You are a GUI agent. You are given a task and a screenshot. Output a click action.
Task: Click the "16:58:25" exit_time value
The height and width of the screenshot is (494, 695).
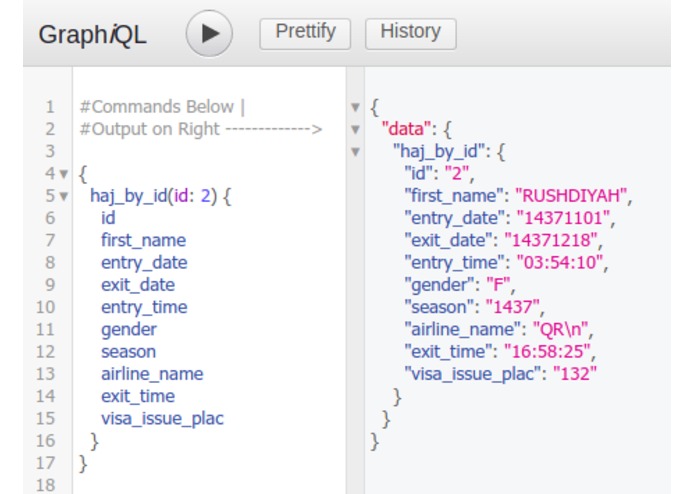[x=547, y=352]
